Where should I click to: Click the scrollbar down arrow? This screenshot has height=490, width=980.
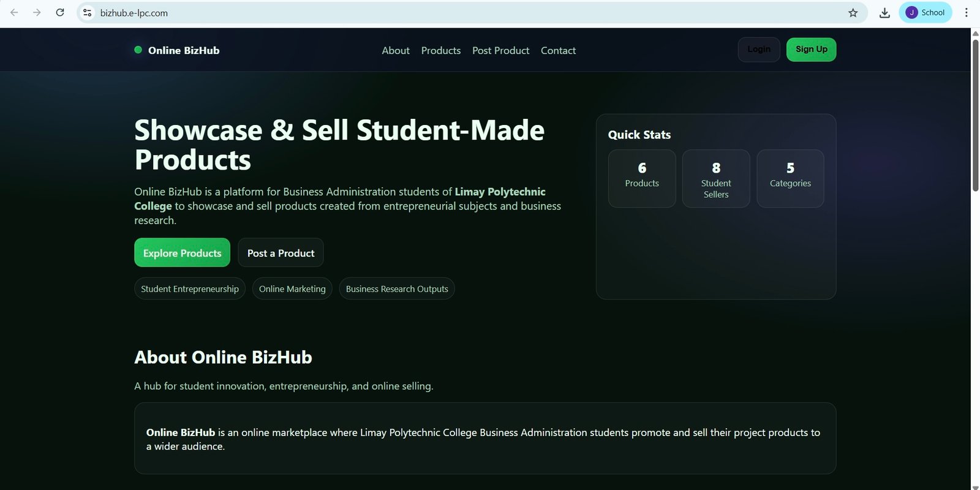coord(975,486)
